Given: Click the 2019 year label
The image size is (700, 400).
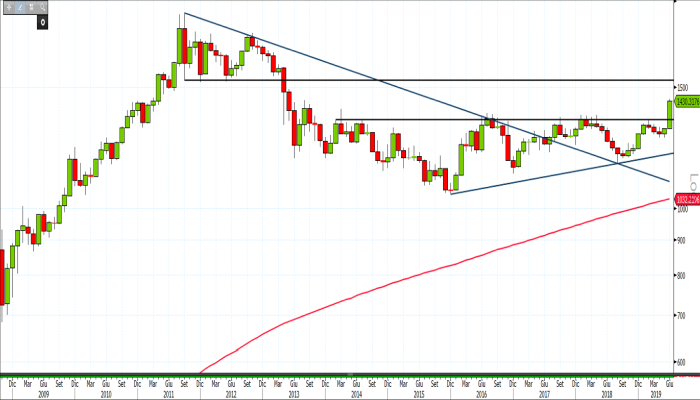Looking at the screenshot, I should [x=656, y=395].
